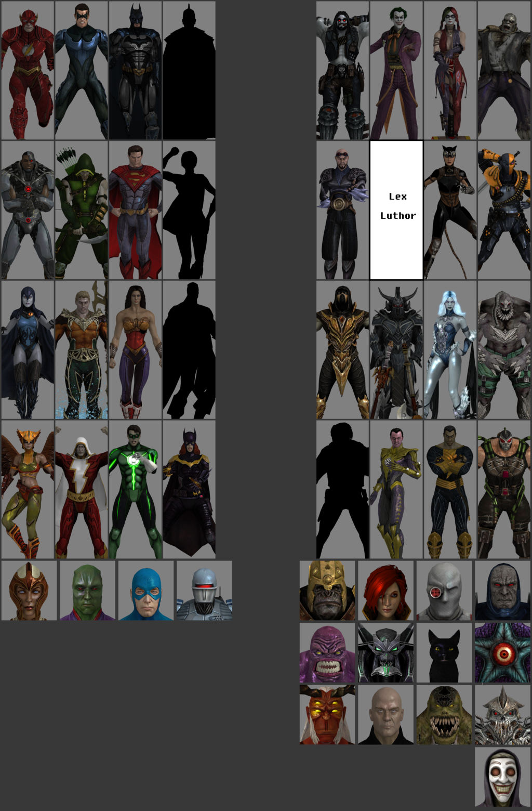Click the bald armored fighter with arm blades
Image resolution: width=532 pixels, height=811 pixels.
coord(343,210)
